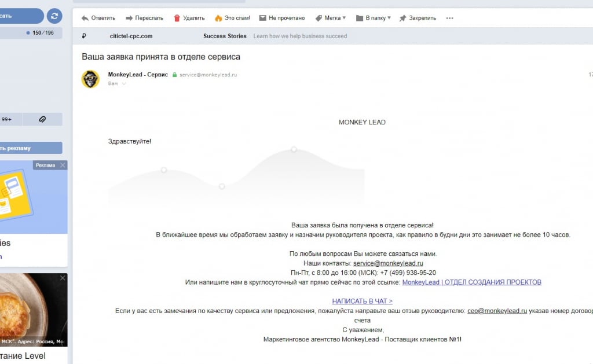
Task: Click Ответить toolbar label
Action: [103, 18]
